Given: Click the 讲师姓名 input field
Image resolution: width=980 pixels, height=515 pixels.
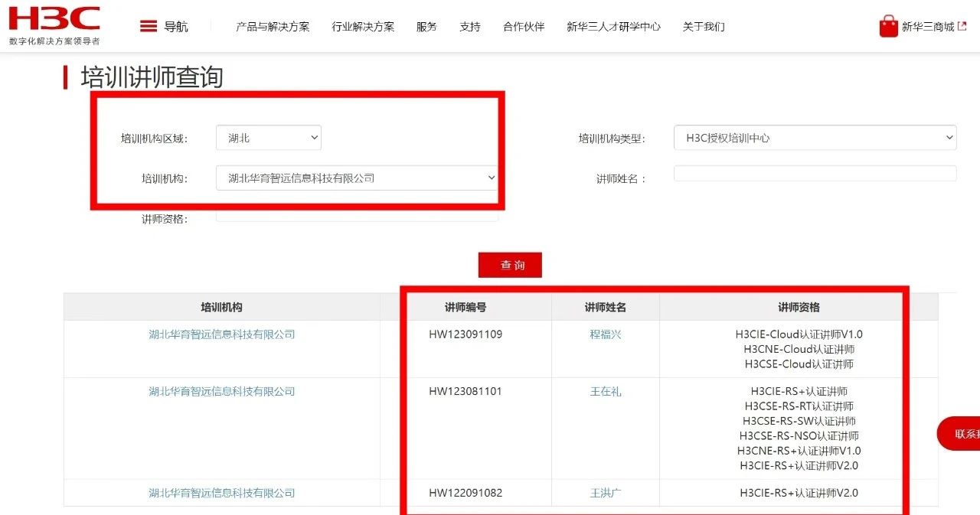Looking at the screenshot, I should (x=815, y=174).
